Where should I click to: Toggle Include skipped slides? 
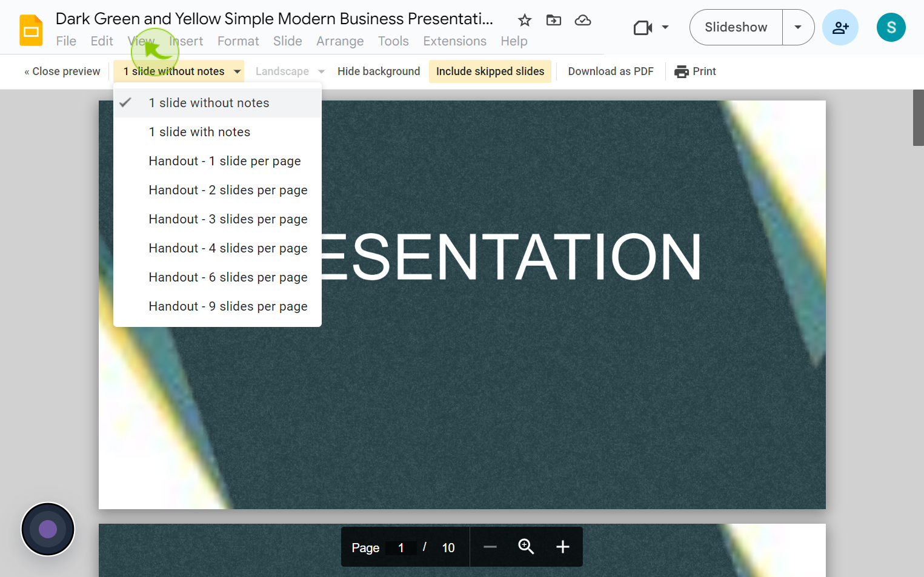click(x=490, y=71)
